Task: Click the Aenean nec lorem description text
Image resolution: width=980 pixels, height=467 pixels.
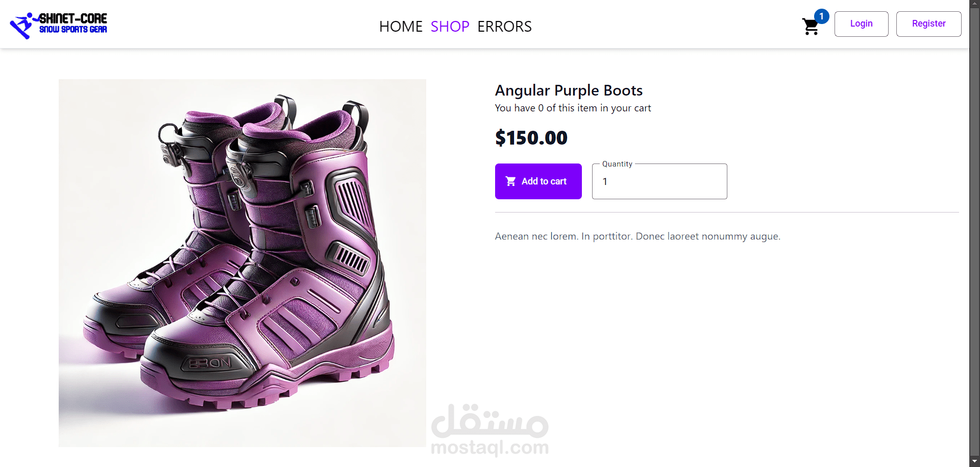Action: tap(638, 236)
